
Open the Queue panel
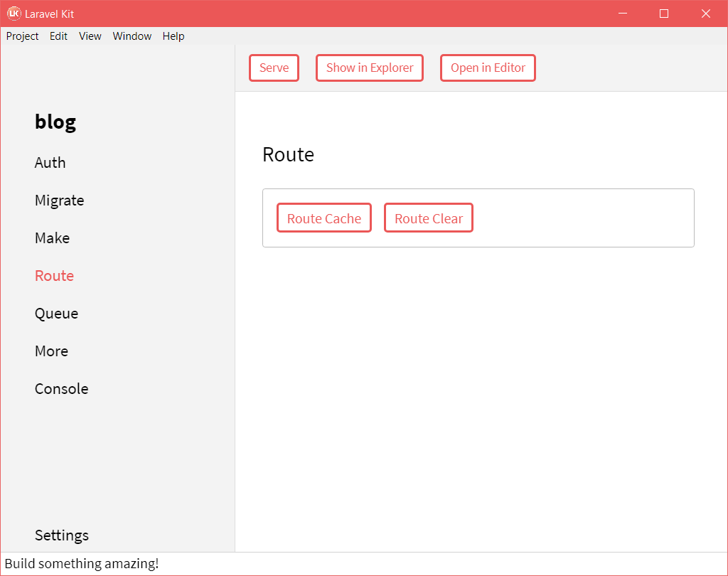56,313
